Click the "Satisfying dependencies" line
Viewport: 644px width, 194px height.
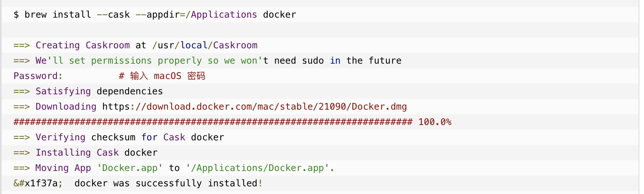[x=99, y=91]
